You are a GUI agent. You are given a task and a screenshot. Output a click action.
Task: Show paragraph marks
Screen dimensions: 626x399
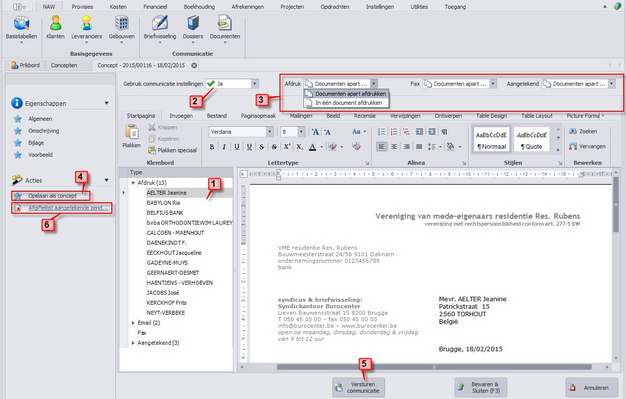pyautogui.click(x=444, y=132)
